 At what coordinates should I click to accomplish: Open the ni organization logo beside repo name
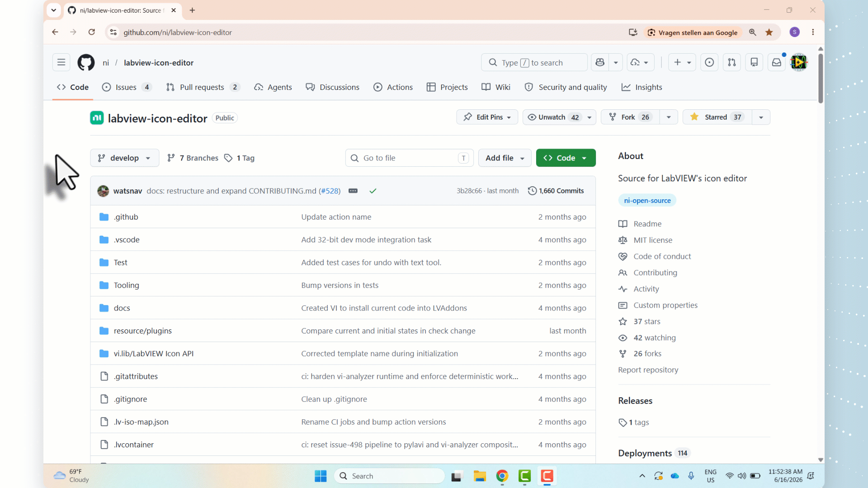point(97,118)
